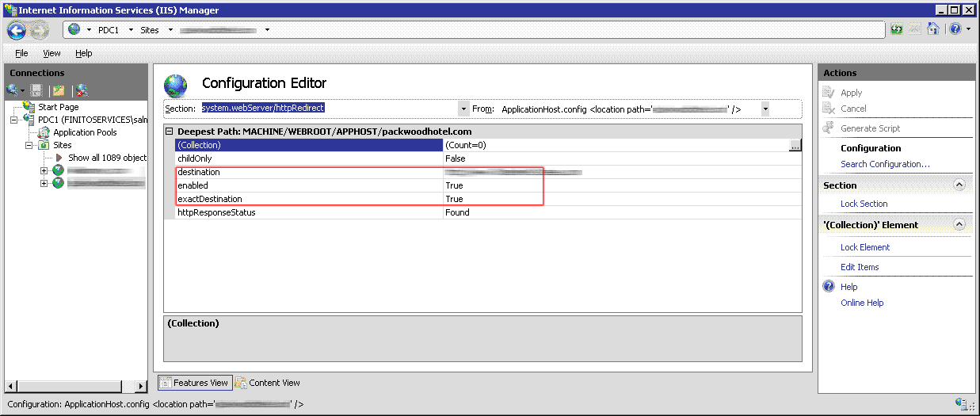Click PDC1 in address breadcrumb

pyautogui.click(x=109, y=30)
